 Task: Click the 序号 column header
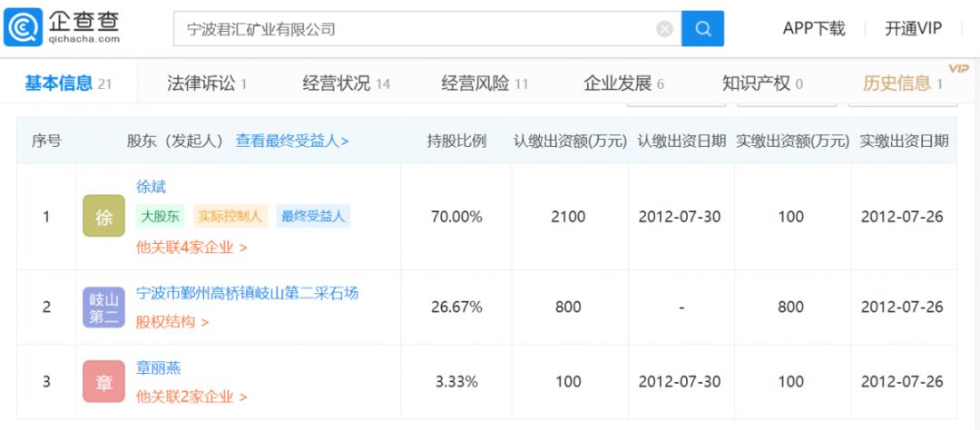[46, 142]
